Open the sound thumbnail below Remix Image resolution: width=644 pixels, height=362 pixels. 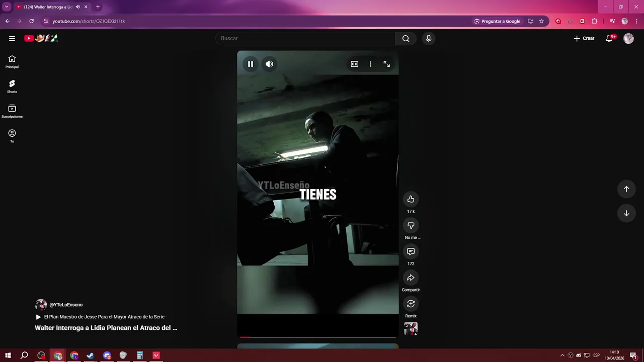[x=411, y=328]
